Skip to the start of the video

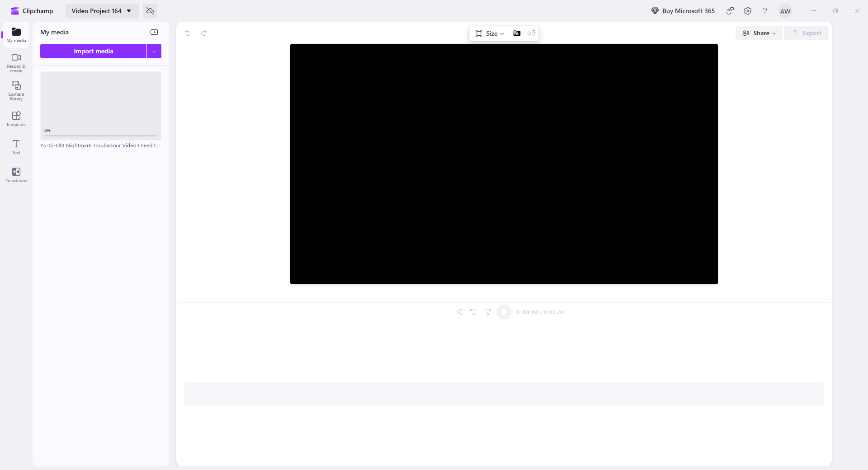(x=459, y=312)
